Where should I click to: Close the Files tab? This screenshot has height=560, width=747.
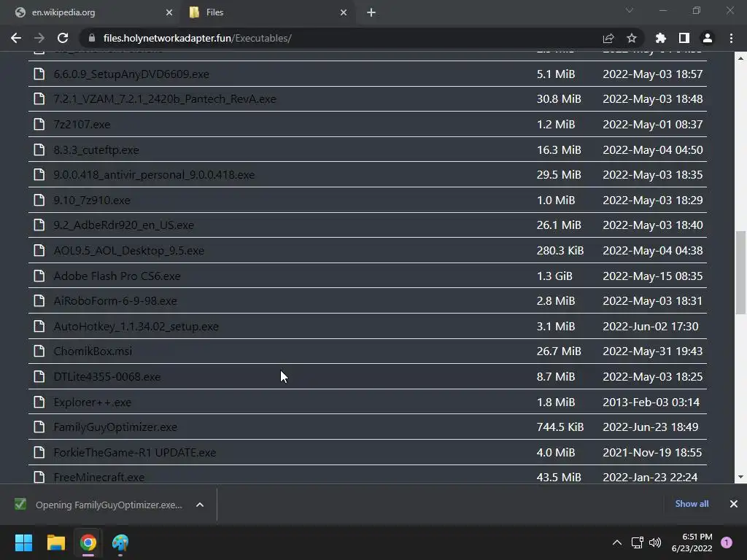point(344,12)
